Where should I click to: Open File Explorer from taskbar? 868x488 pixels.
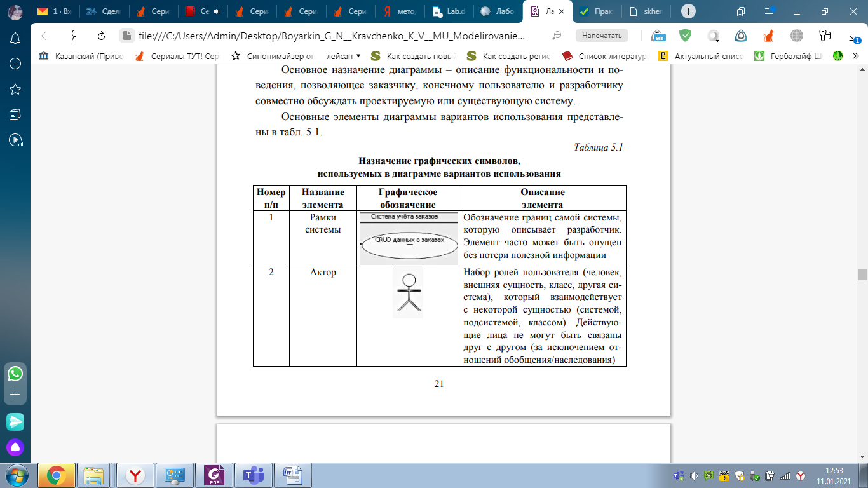coord(94,475)
